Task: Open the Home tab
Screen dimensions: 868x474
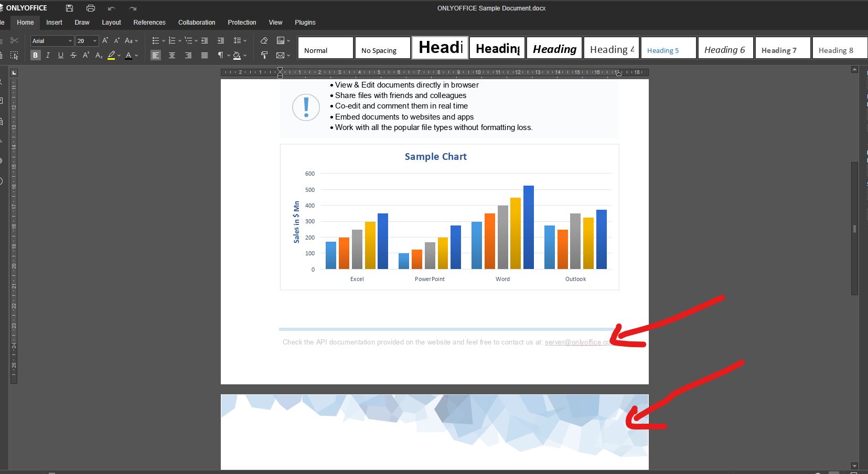Action: tap(25, 23)
